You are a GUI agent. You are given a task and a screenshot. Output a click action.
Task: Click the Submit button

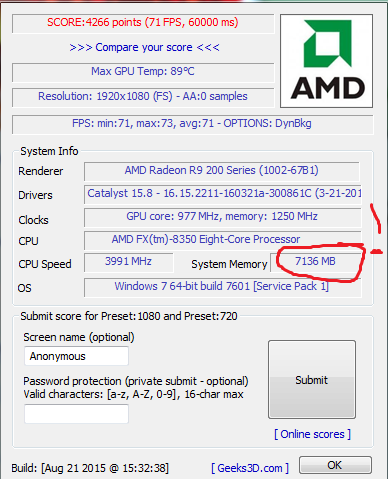(312, 379)
